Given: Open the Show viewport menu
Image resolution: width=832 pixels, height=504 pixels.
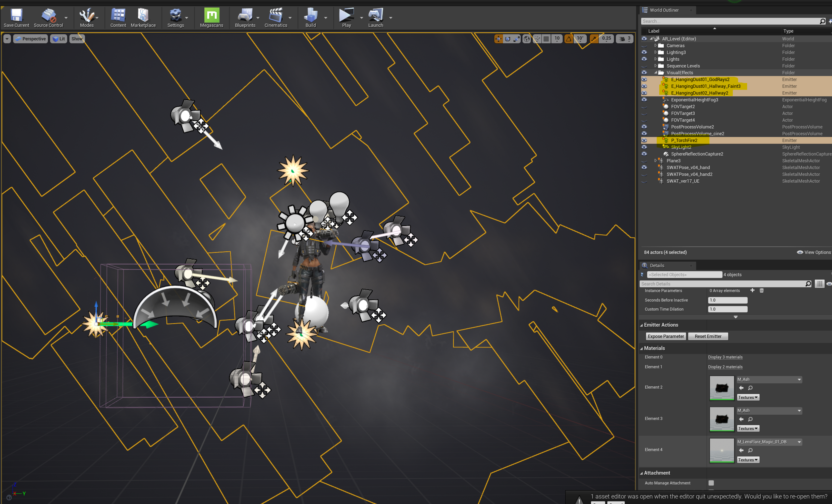Looking at the screenshot, I should tap(77, 39).
